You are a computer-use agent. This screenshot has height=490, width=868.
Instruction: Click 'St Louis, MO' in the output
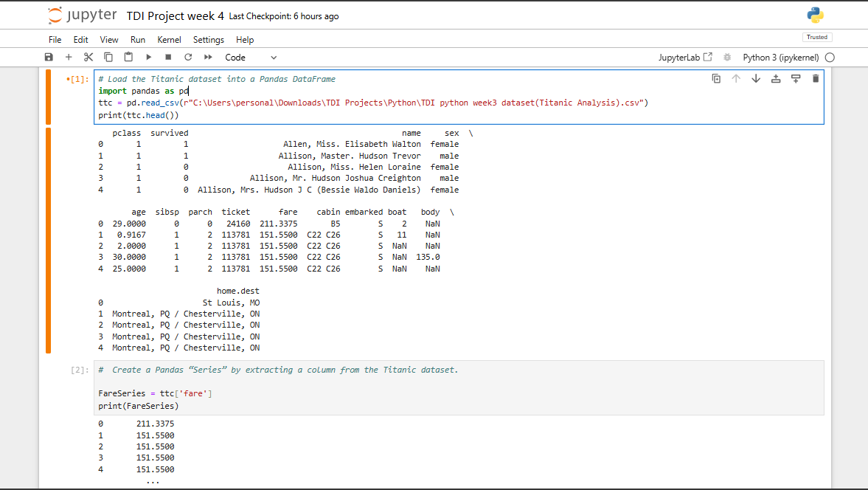(x=231, y=303)
